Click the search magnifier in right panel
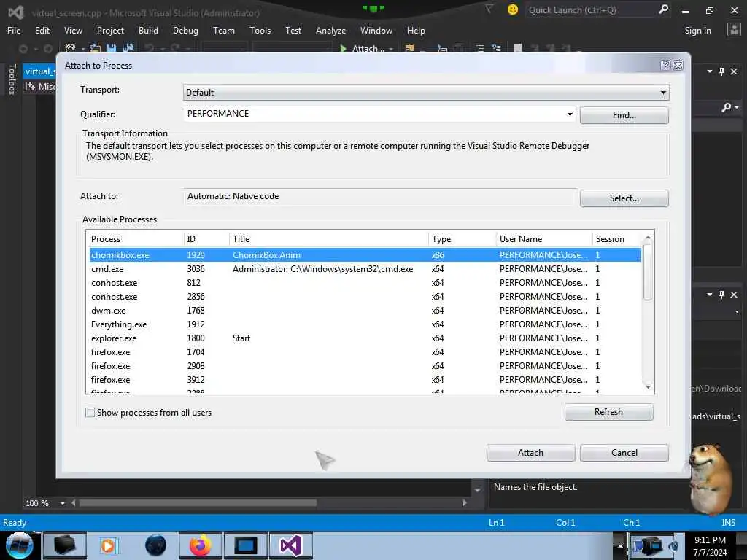The image size is (747, 560). pyautogui.click(x=726, y=108)
